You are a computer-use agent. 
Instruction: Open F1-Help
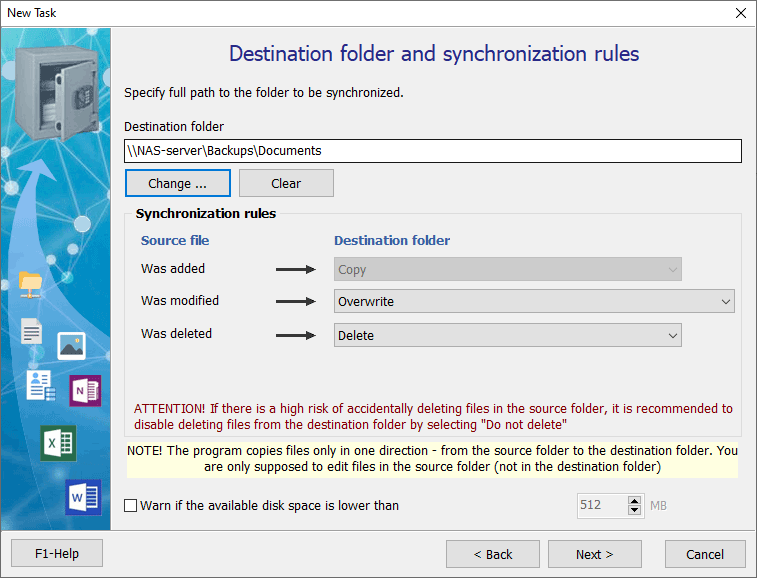click(57, 553)
